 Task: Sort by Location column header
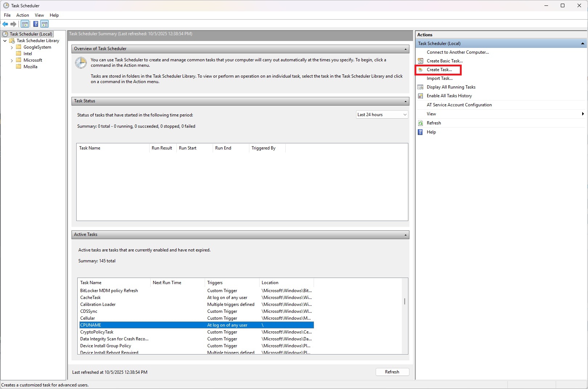tap(286, 283)
